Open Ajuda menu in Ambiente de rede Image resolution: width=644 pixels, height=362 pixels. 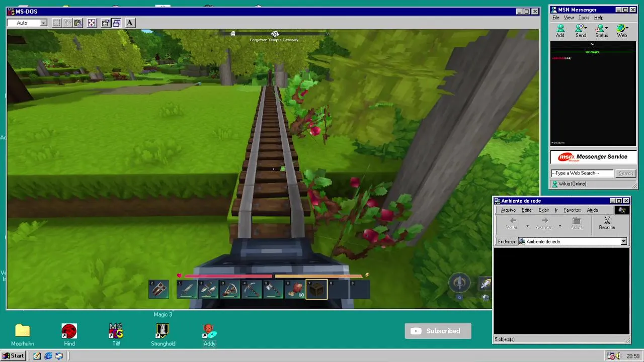tap(592, 210)
